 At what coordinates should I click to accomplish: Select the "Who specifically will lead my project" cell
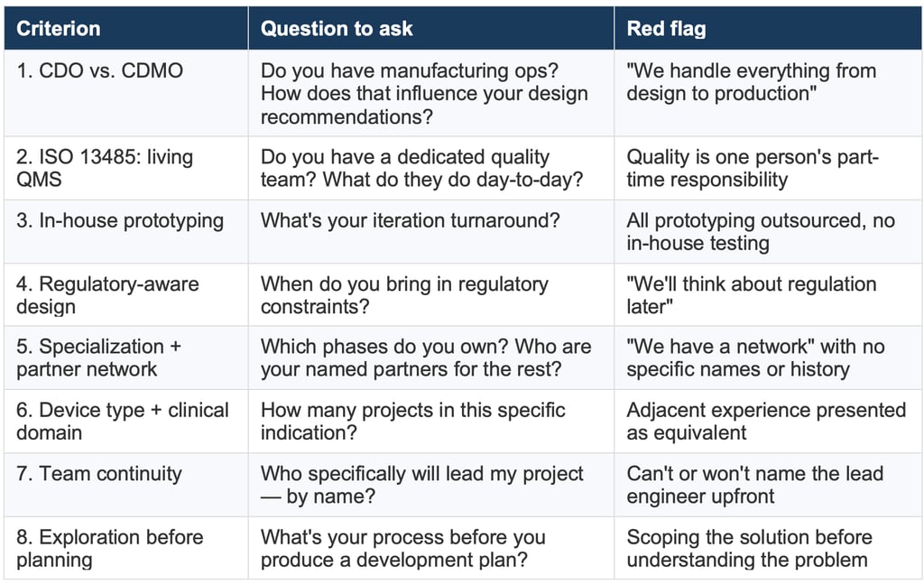pyautogui.click(x=421, y=484)
